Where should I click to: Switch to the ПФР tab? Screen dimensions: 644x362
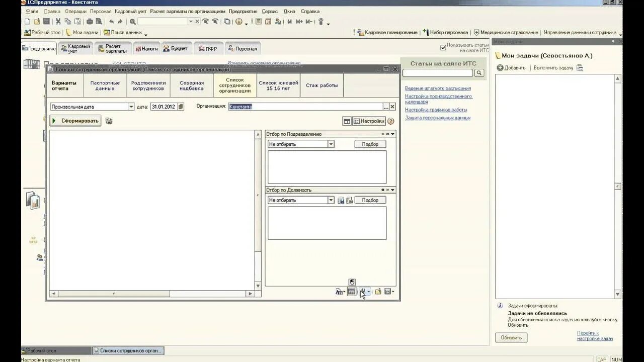[208, 49]
